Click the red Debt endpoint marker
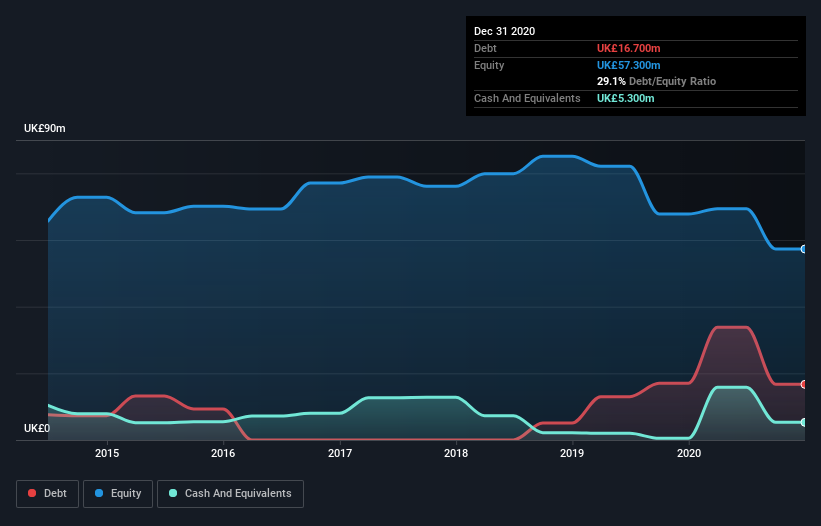The height and width of the screenshot is (526, 821). tap(803, 384)
